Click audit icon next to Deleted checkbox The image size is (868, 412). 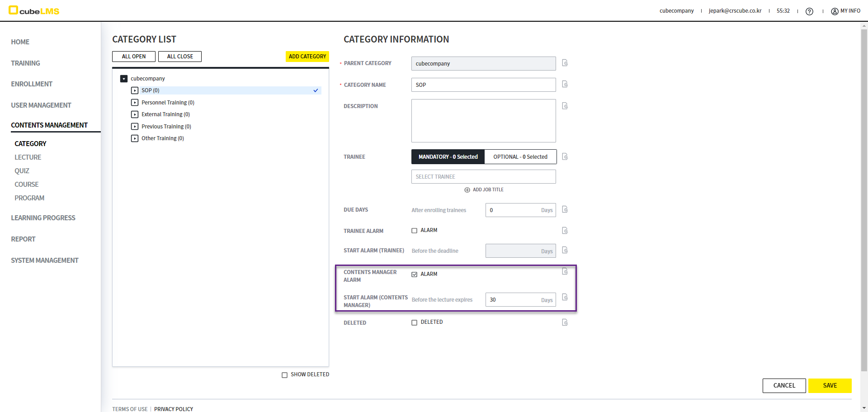point(565,322)
